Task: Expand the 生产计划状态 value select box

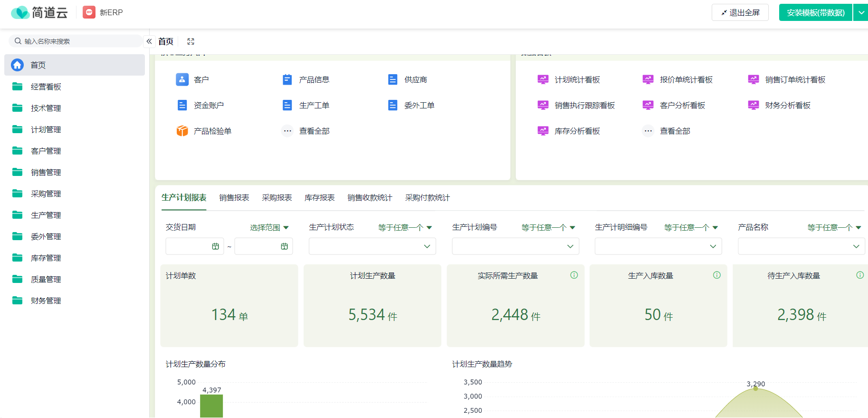Action: 372,246
